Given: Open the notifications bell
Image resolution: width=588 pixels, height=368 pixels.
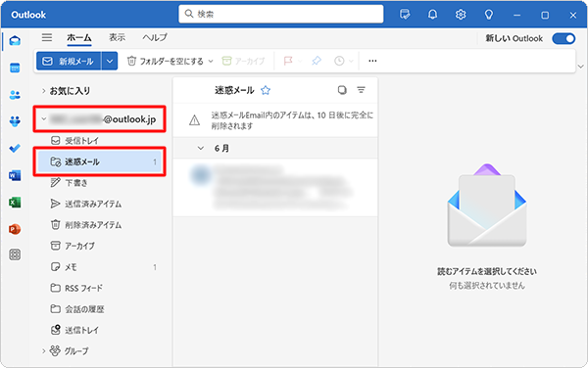Looking at the screenshot, I should tap(433, 15).
